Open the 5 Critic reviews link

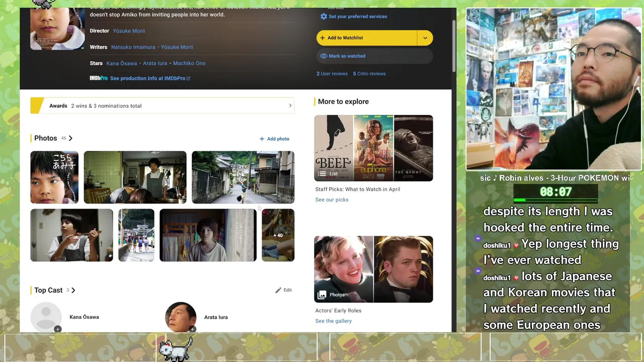pos(369,73)
